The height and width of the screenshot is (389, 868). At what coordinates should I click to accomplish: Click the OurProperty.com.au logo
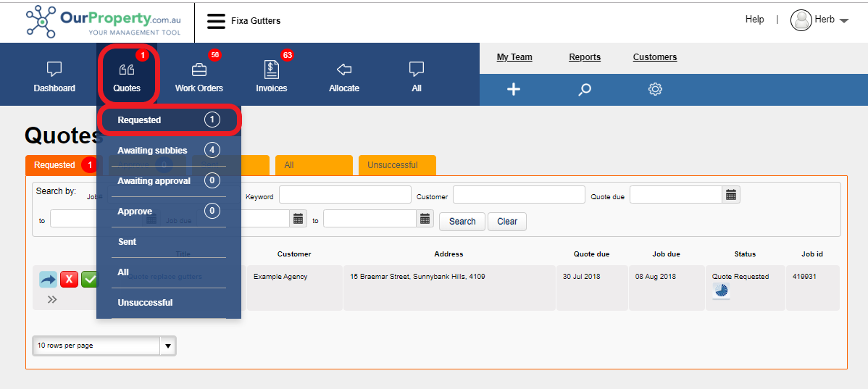point(104,21)
